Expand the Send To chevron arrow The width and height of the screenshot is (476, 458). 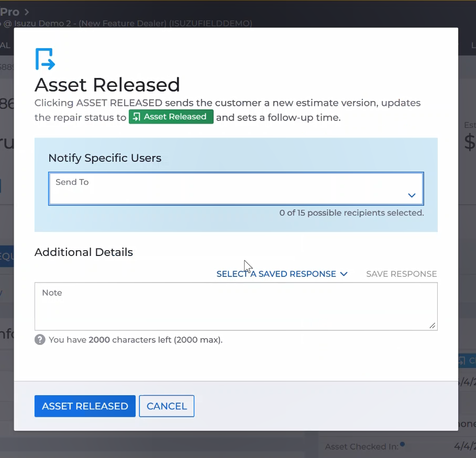tap(412, 195)
